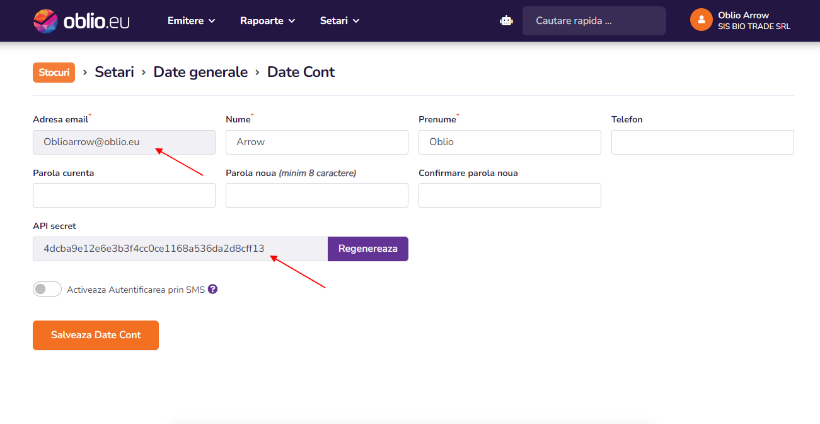Go to Date generale breadcrumb

click(200, 72)
